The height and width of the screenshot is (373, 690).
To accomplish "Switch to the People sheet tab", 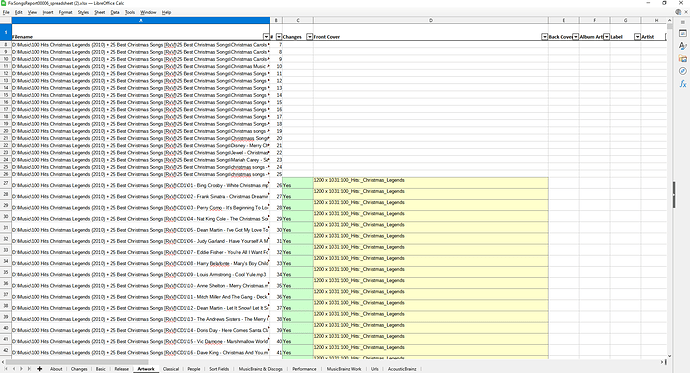I will click(194, 369).
